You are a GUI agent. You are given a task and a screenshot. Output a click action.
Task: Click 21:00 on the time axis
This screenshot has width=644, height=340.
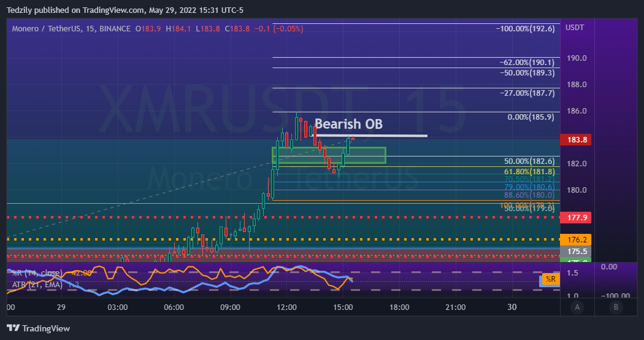(456, 307)
